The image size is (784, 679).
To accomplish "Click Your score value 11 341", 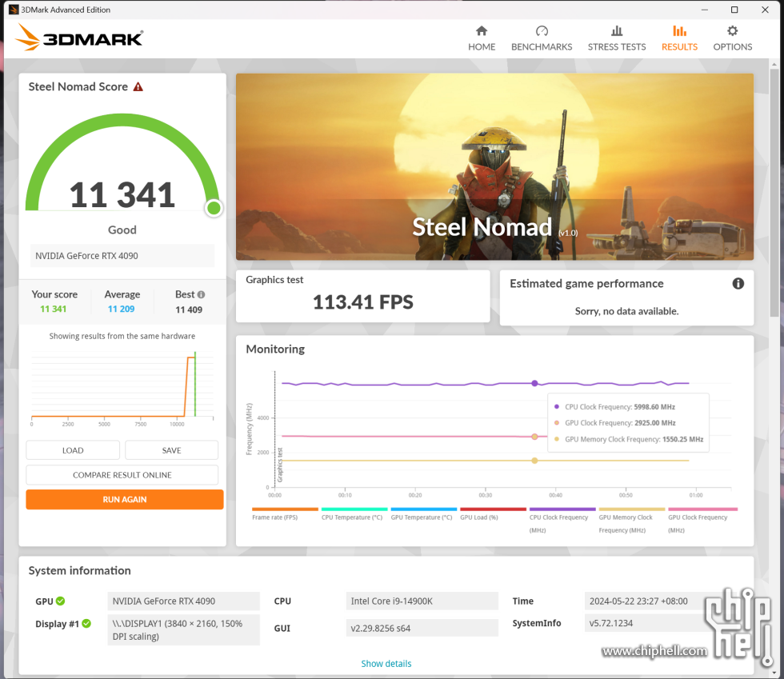I will point(53,309).
